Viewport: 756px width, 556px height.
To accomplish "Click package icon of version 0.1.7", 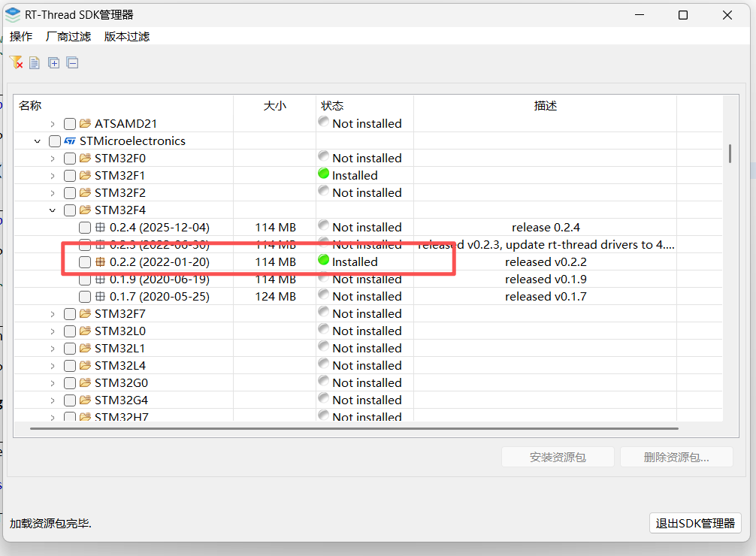I will [100, 297].
